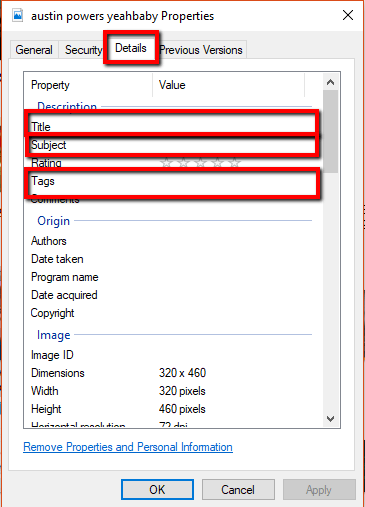365x507 pixels.
Task: Click the Date taken value field
Action: 233,259
